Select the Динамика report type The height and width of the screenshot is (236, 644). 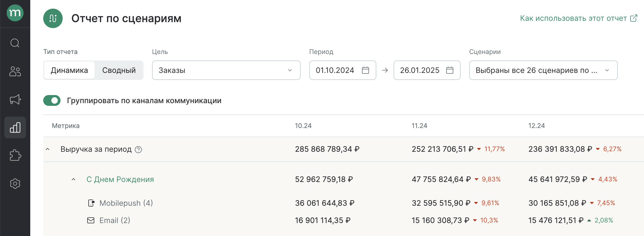click(69, 70)
